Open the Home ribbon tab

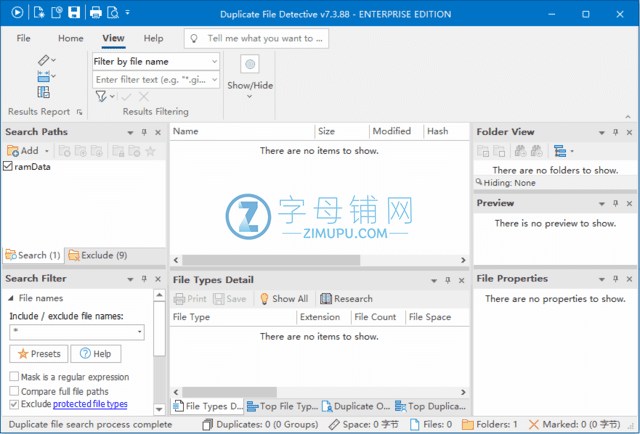tap(70, 38)
